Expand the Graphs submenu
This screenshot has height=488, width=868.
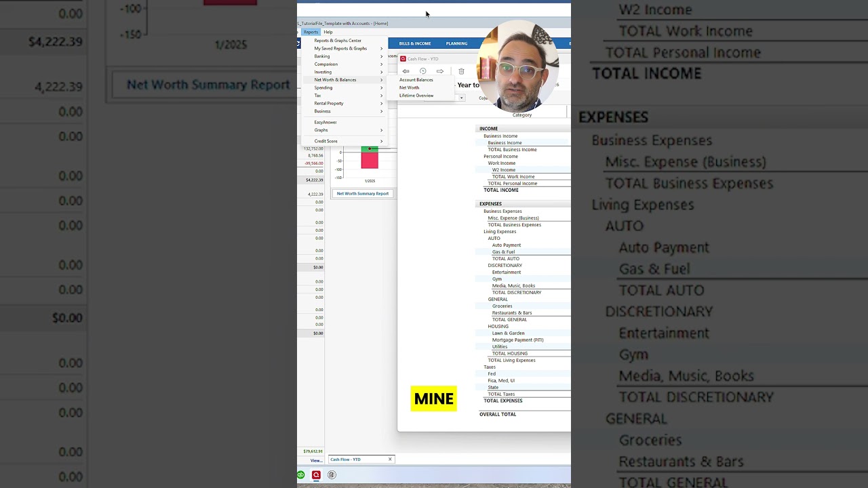pos(344,130)
